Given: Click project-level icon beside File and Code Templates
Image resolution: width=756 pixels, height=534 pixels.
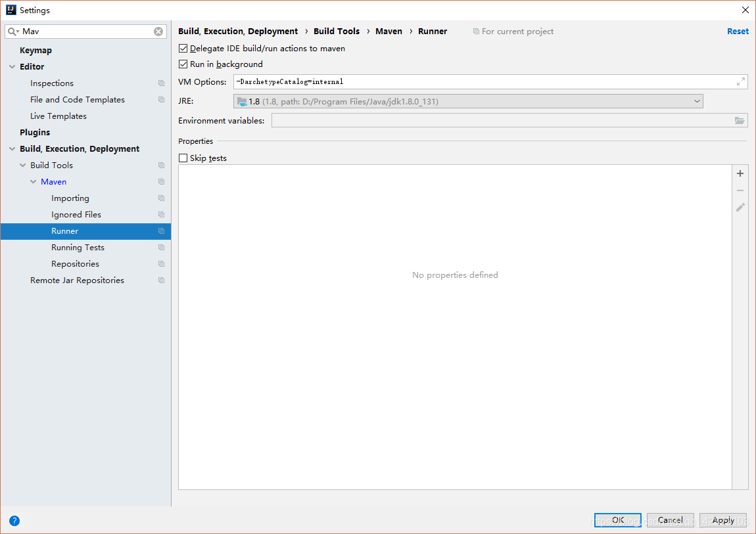Looking at the screenshot, I should (162, 100).
